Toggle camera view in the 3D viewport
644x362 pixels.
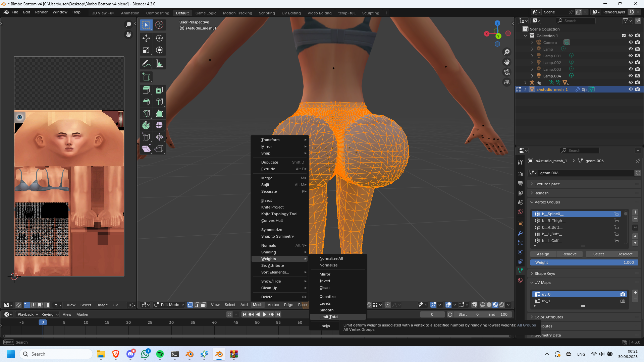(x=507, y=72)
